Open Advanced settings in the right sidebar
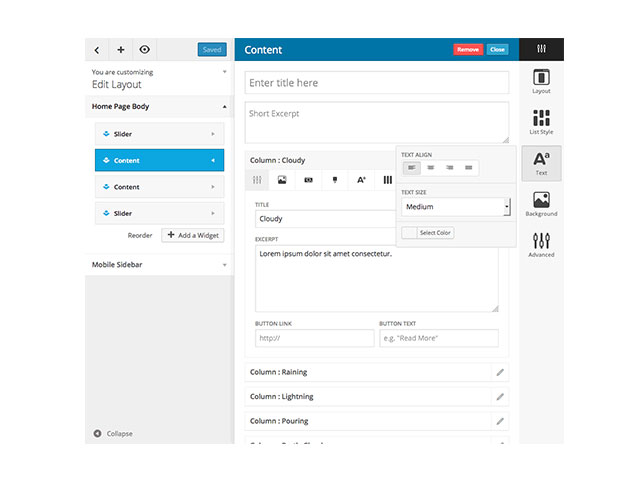This screenshot has height=480, width=640. [541, 245]
